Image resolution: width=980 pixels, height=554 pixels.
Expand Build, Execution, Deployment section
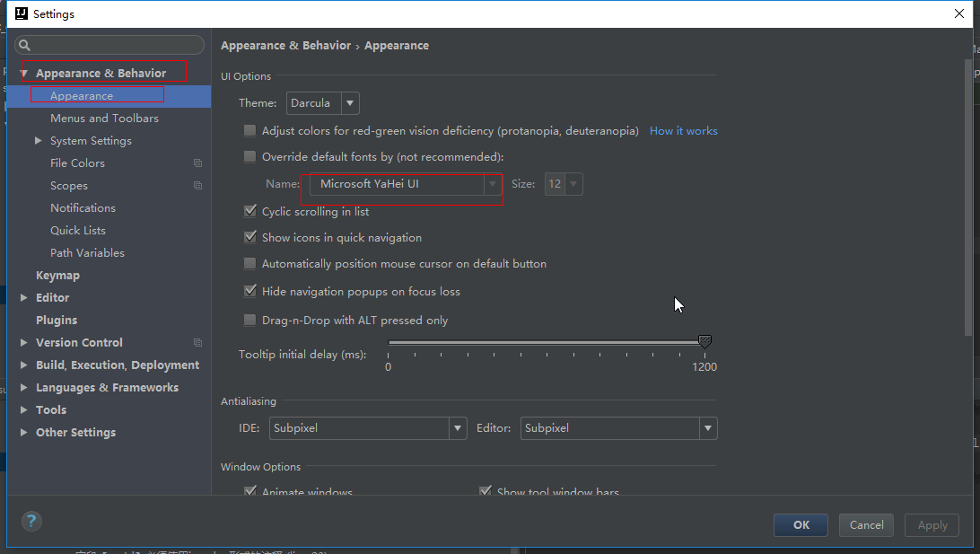point(23,365)
